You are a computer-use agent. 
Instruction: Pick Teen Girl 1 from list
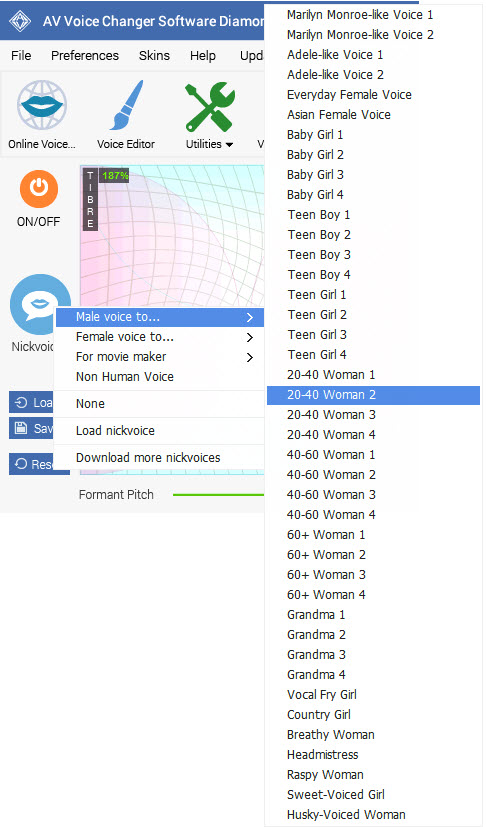(373, 295)
